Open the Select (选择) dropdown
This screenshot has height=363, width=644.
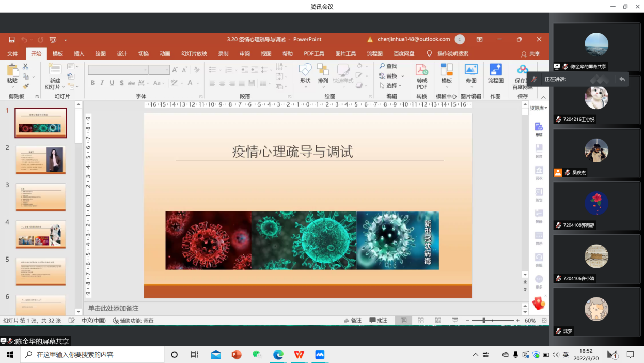tap(392, 86)
